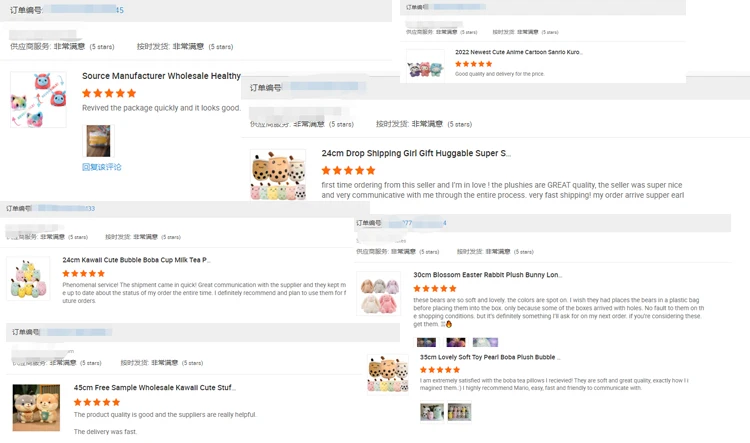Click the five-star rating under Source Manufacturer title
Screen dimensions: 750x443
(x=109, y=93)
